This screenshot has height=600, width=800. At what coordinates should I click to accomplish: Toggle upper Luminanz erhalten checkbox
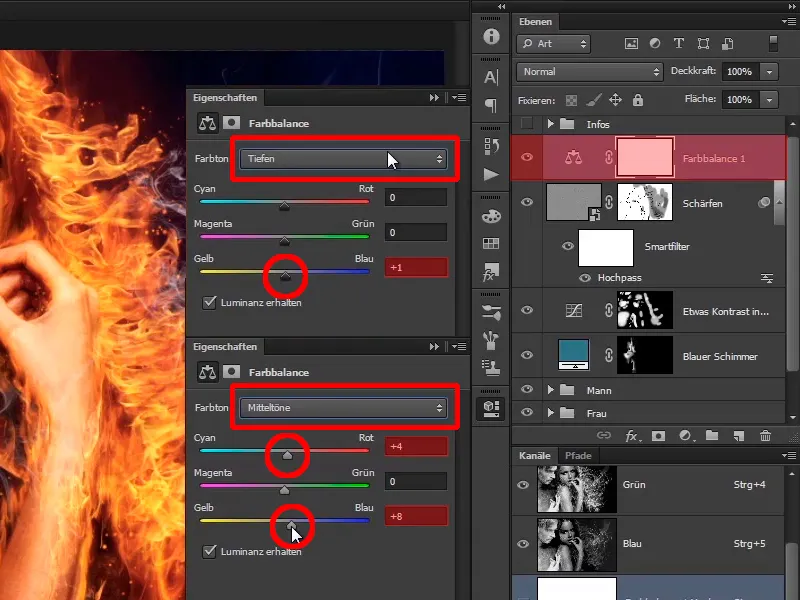coord(209,302)
